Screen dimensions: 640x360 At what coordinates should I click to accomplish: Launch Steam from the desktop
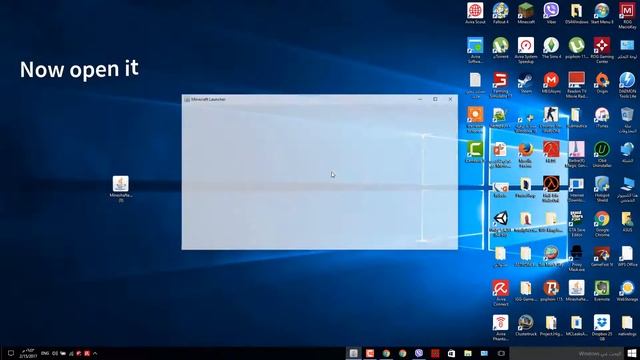(526, 83)
